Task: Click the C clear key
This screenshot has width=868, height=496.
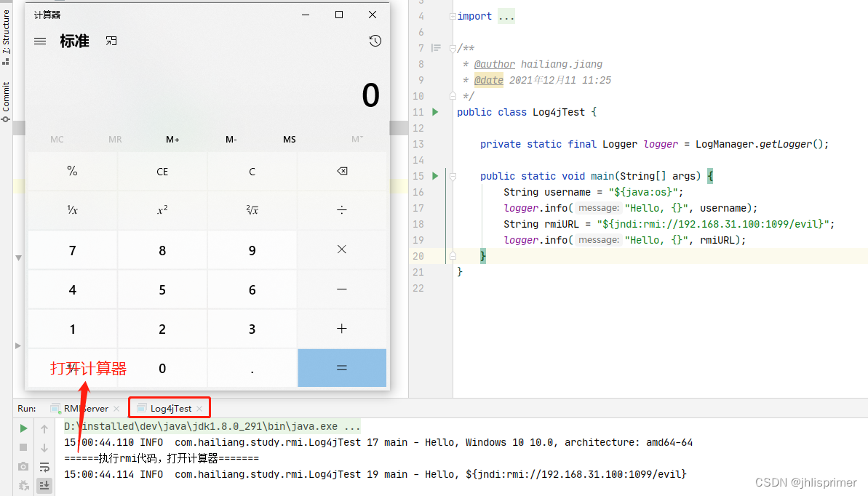Action: pos(252,171)
